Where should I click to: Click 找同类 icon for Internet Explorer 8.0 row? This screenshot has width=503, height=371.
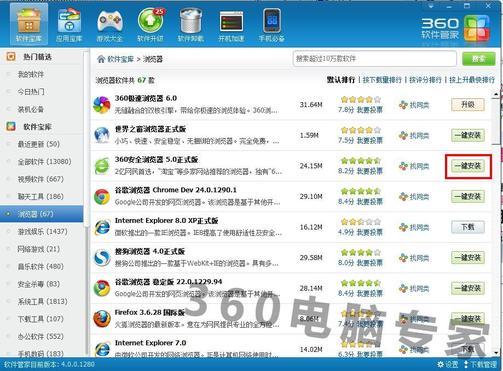(x=403, y=228)
